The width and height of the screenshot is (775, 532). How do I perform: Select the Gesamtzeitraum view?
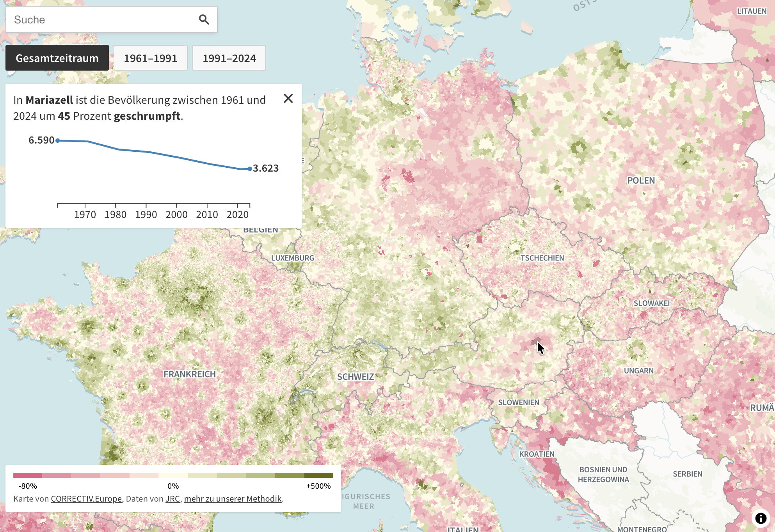click(57, 58)
